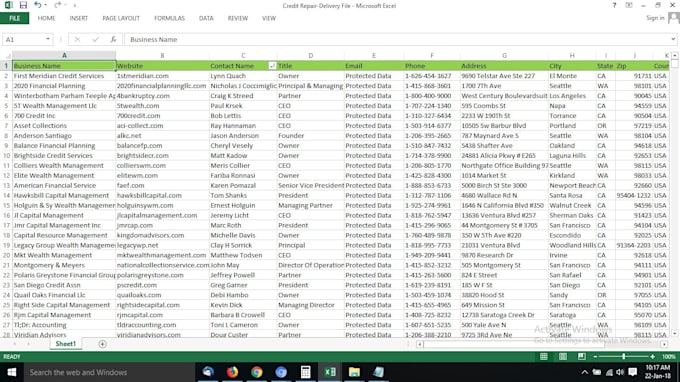Open the FILE tab

click(14, 18)
